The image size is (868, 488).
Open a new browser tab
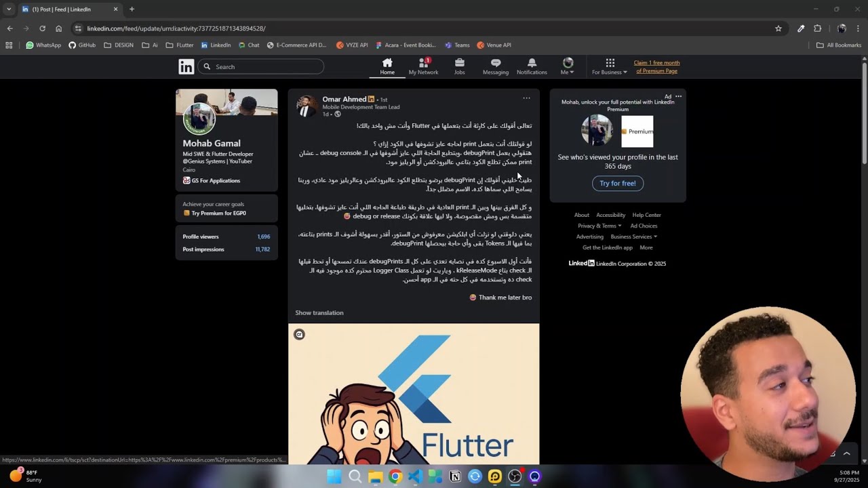click(x=132, y=9)
